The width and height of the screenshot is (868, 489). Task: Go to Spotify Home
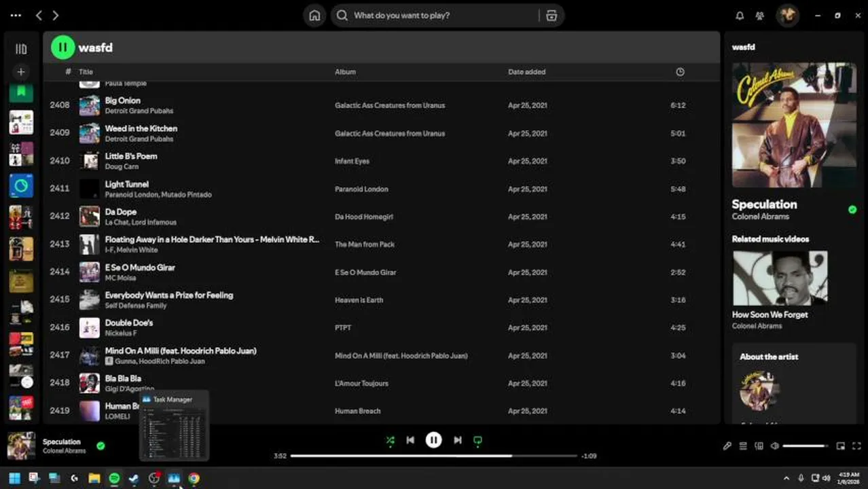tap(314, 16)
